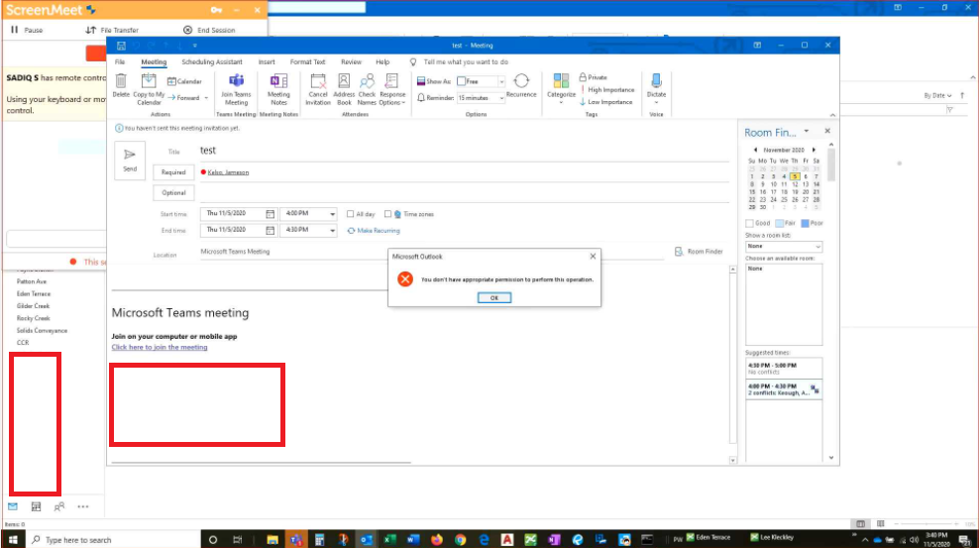This screenshot has width=980, height=548.
Task: Switch to Mail view icon in Outlook
Action: (13, 506)
